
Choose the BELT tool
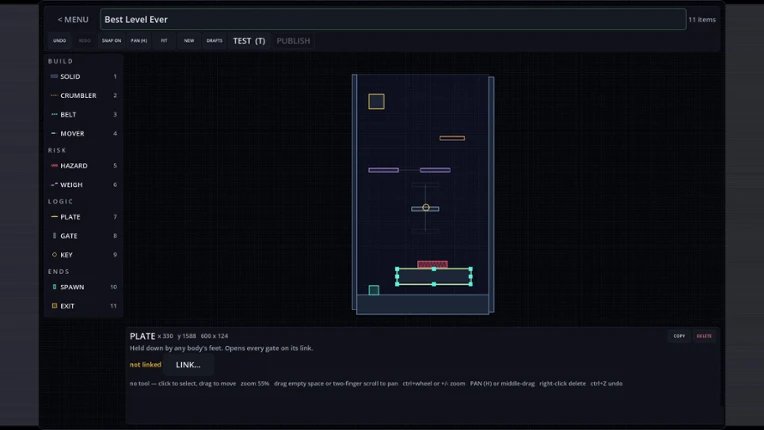click(x=83, y=114)
